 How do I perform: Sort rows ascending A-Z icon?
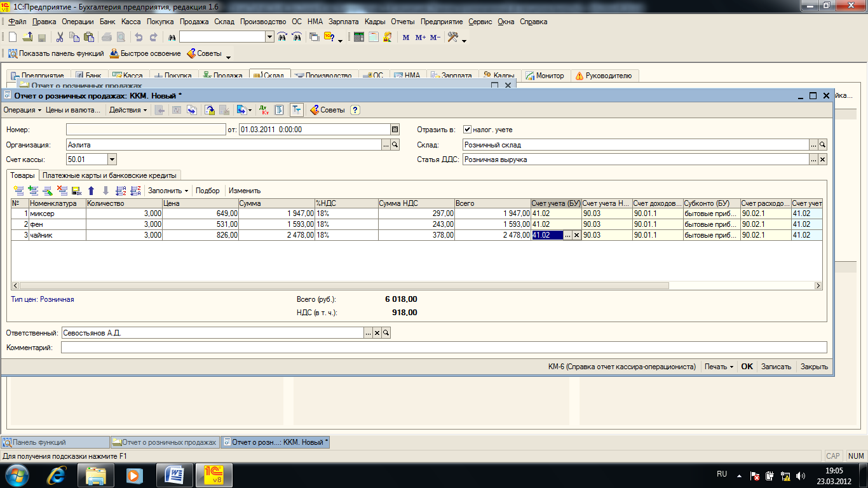121,191
